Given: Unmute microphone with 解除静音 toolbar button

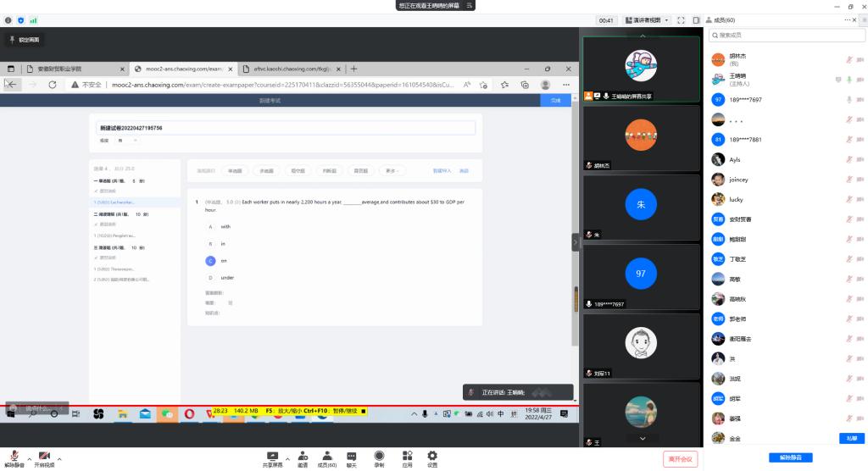Looking at the screenshot, I should 14,456.
